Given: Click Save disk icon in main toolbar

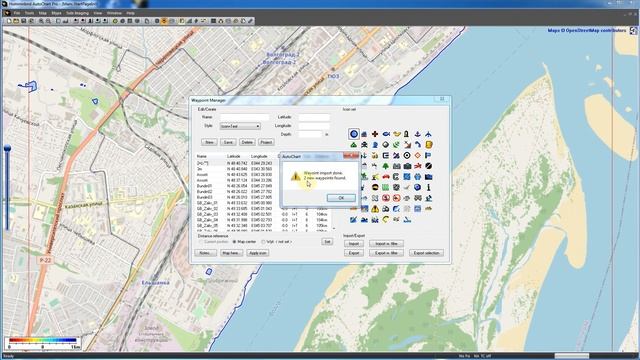Looking at the screenshot, I should click(24, 21).
